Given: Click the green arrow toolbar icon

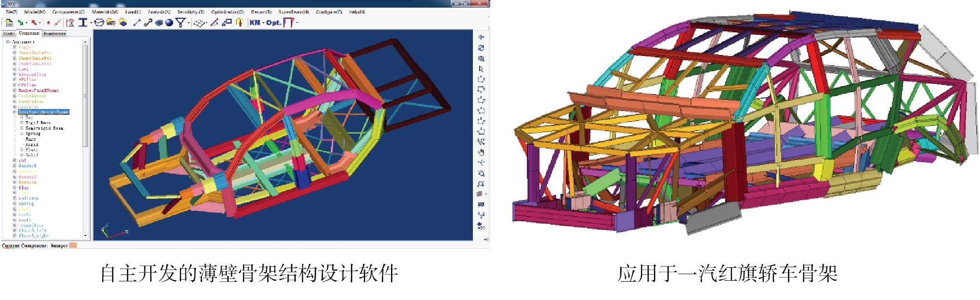Looking at the screenshot, I should pyautogui.click(x=20, y=23).
